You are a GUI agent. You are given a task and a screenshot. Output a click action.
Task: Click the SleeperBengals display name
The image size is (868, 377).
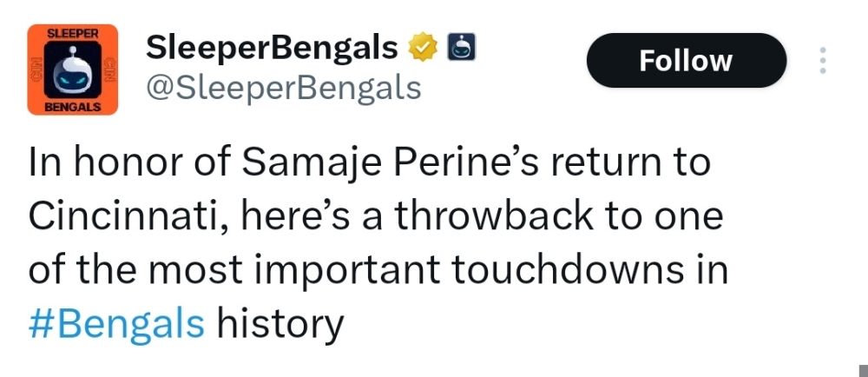(x=272, y=48)
